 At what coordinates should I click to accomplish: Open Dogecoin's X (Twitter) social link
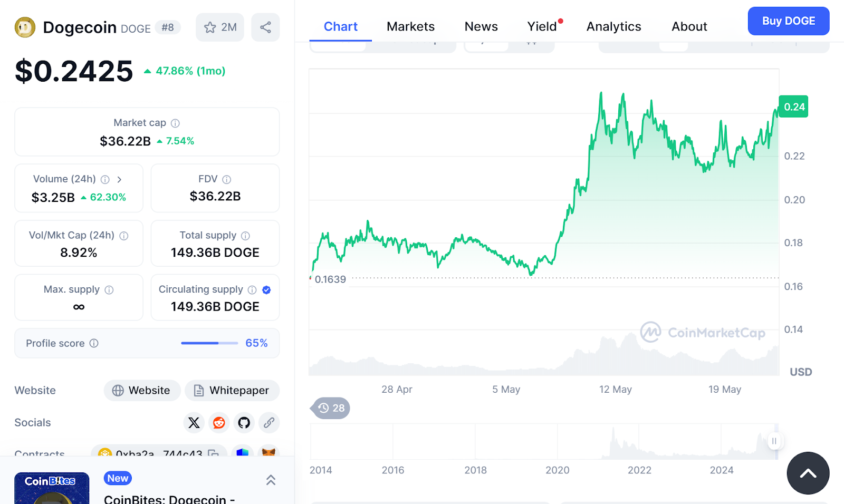click(x=194, y=422)
